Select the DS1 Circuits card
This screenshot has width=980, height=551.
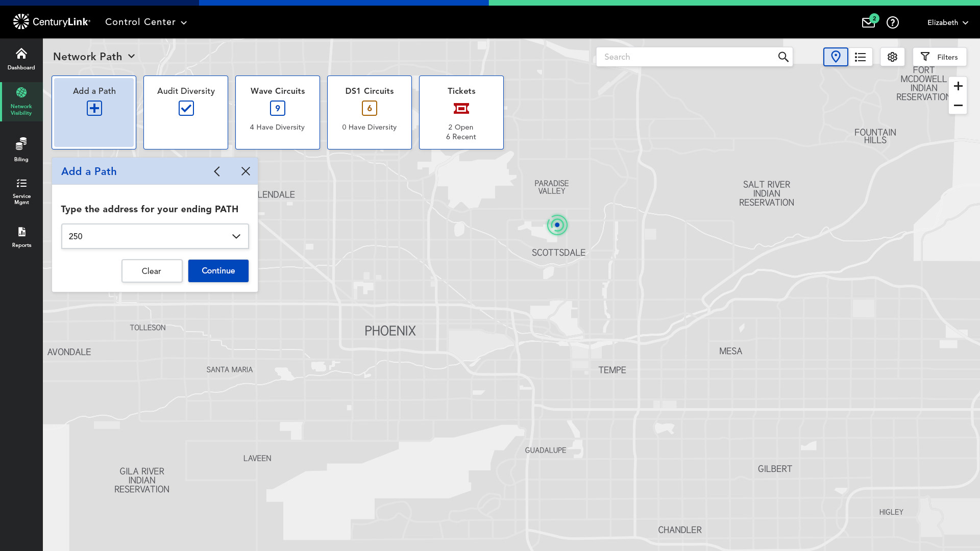point(370,112)
